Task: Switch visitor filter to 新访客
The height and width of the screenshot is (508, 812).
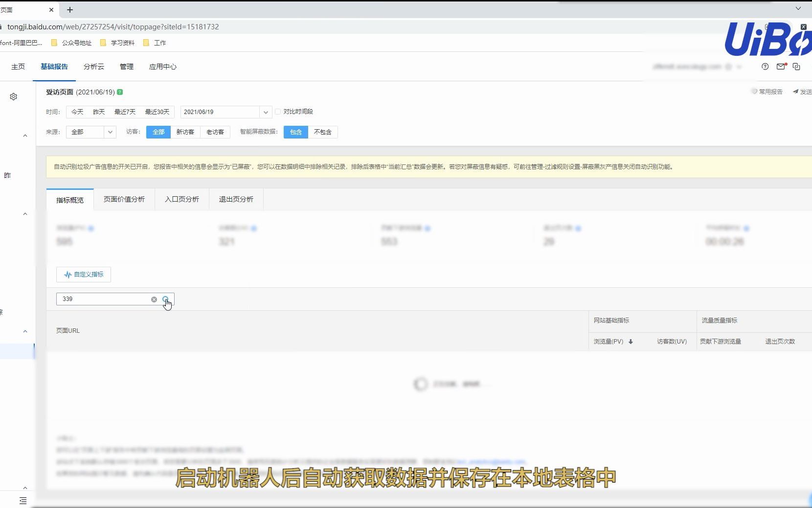Action: coord(185,132)
